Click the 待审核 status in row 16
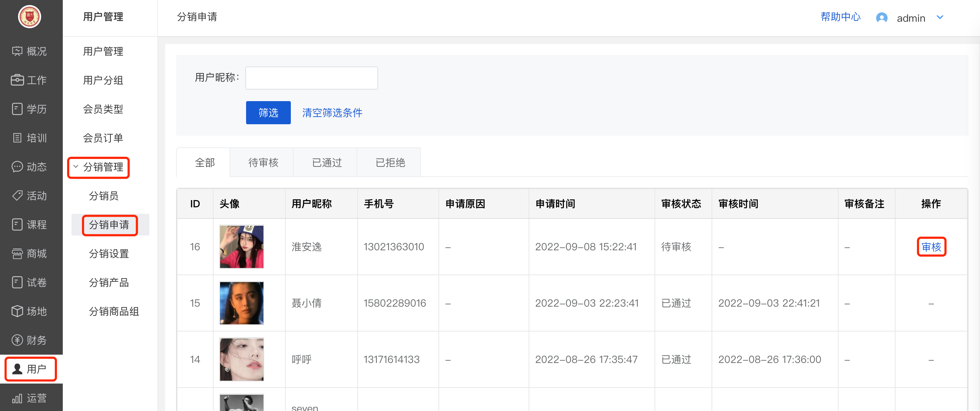 (676, 247)
